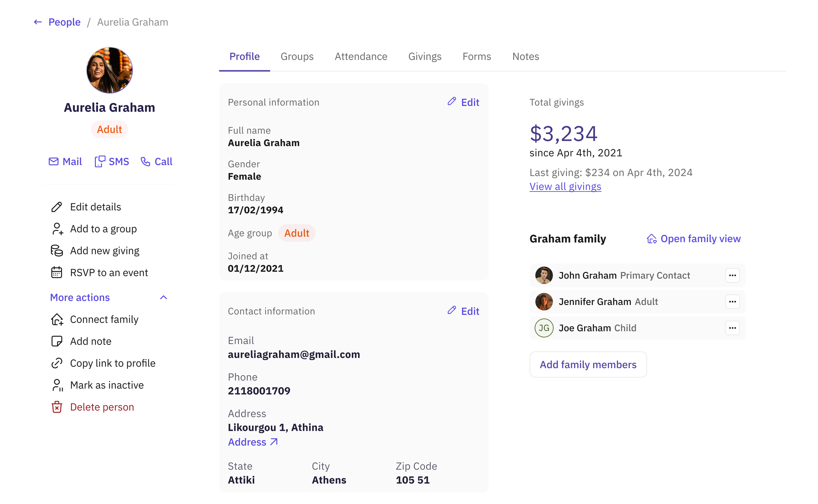Click the Copy link to profile chain icon
The image size is (818, 504).
57,363
